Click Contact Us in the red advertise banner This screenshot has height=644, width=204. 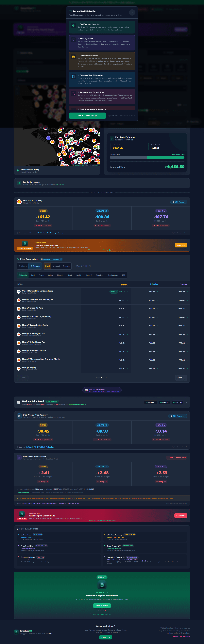[181, 516]
